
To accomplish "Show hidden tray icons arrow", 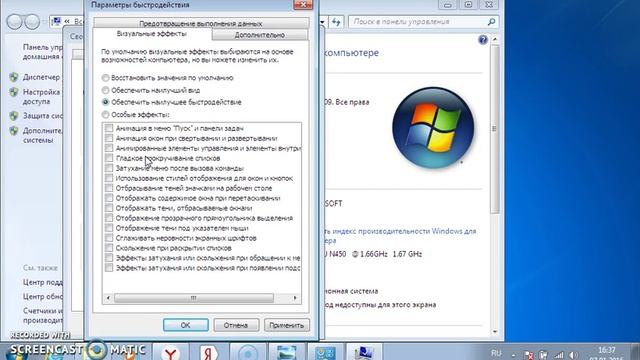I will pos(514,355).
